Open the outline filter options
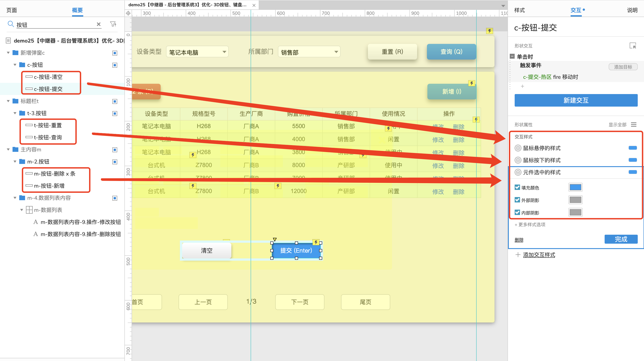 click(113, 24)
